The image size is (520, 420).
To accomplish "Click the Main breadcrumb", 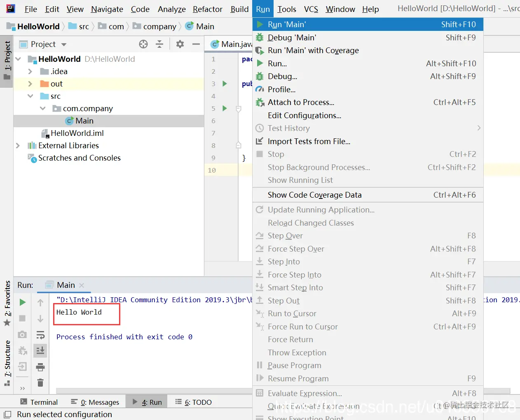I will coord(200,26).
